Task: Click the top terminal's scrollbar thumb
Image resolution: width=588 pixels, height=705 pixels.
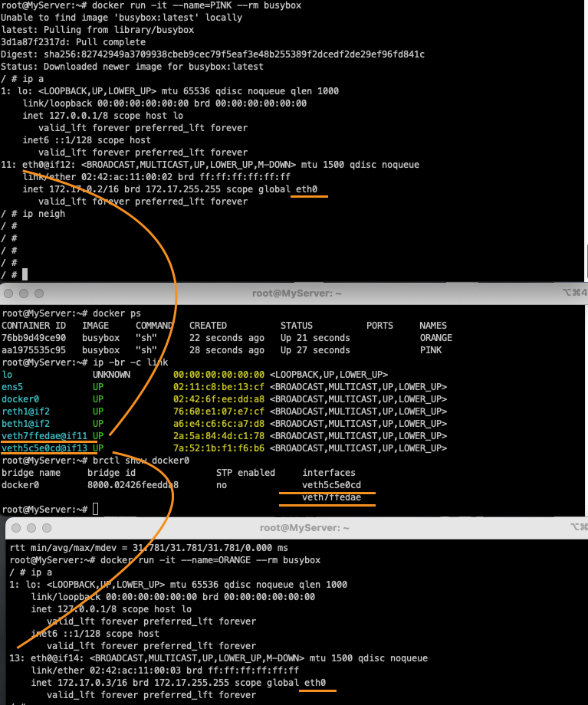Action: pyautogui.click(x=586, y=263)
